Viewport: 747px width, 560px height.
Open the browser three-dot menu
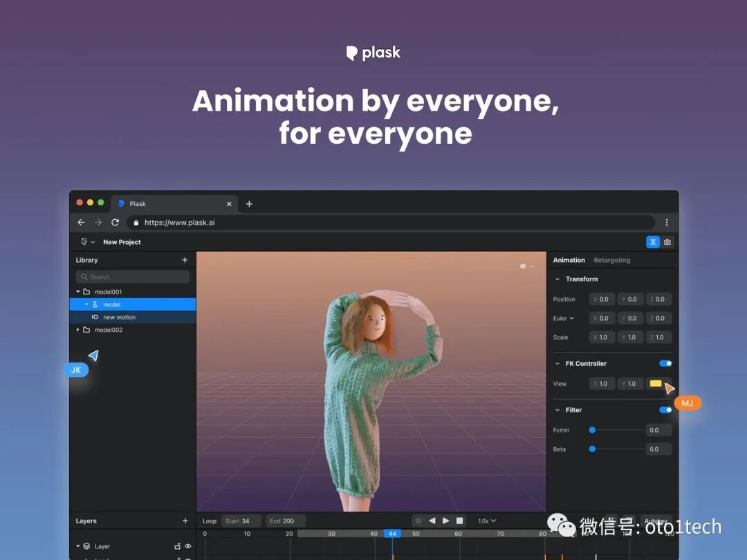click(667, 223)
